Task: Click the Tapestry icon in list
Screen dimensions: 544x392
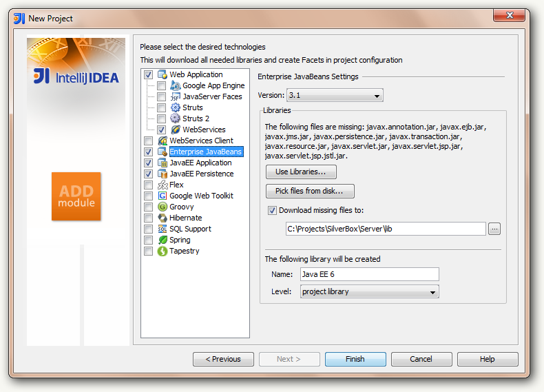Action: (163, 251)
